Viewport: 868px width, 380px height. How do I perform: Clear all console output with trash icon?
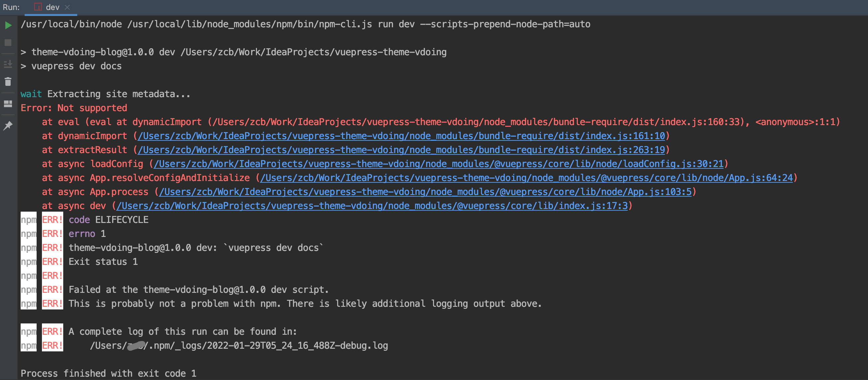pyautogui.click(x=8, y=82)
